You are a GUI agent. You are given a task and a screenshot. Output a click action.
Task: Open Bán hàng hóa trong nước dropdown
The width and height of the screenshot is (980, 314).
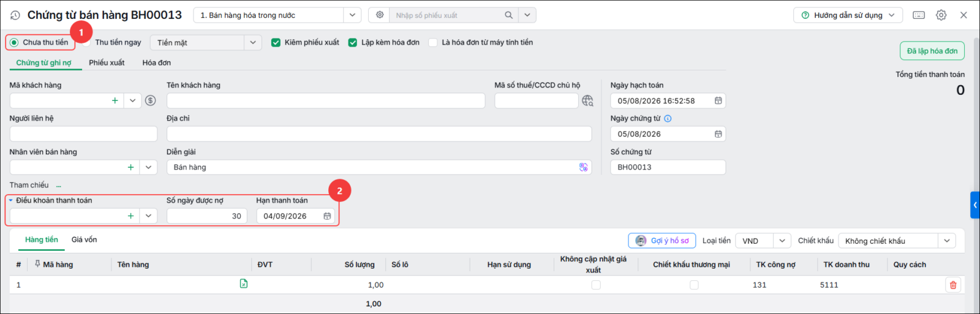pyautogui.click(x=352, y=15)
